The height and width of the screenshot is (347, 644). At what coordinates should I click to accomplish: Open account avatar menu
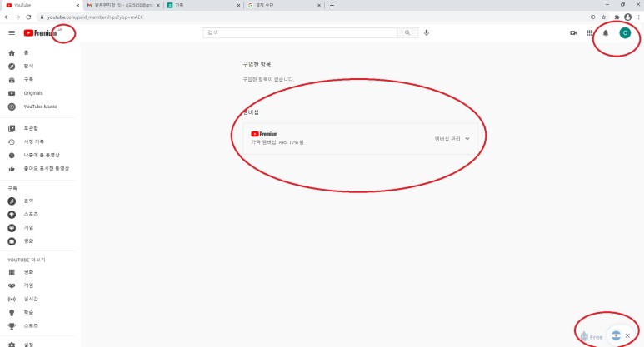click(x=625, y=32)
